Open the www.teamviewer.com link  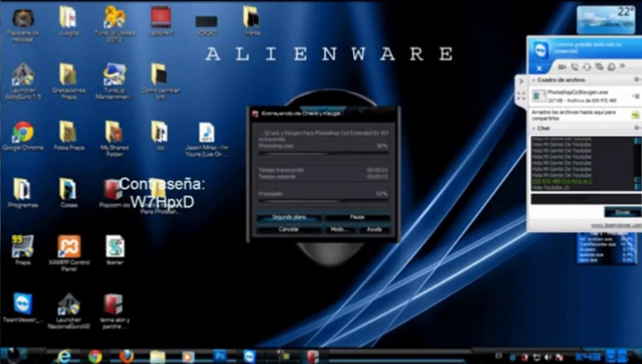click(616, 225)
